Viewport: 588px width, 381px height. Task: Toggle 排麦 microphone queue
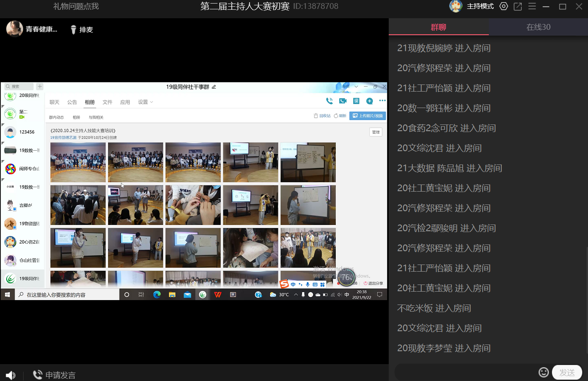pyautogui.click(x=82, y=30)
